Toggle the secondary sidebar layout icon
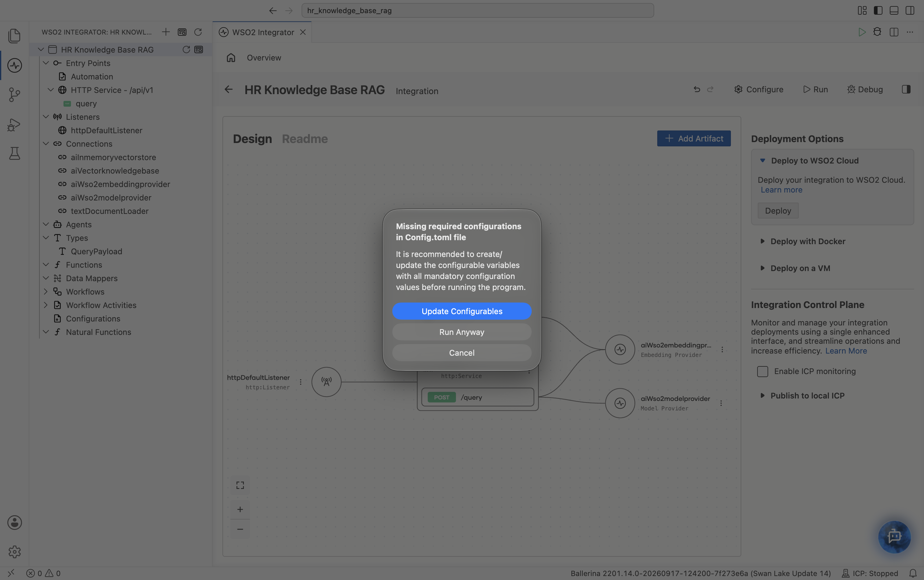Viewport: 924px width, 580px height. 910,10
